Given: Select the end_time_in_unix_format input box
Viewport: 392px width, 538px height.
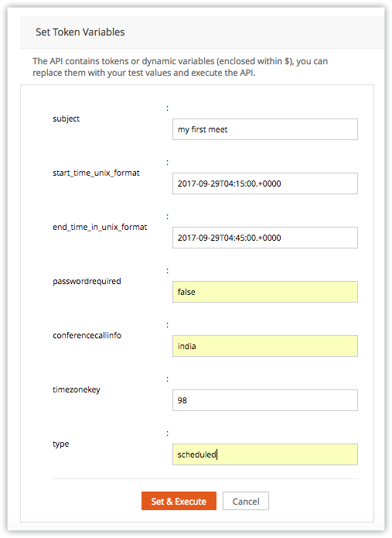Looking at the screenshot, I should coord(265,238).
